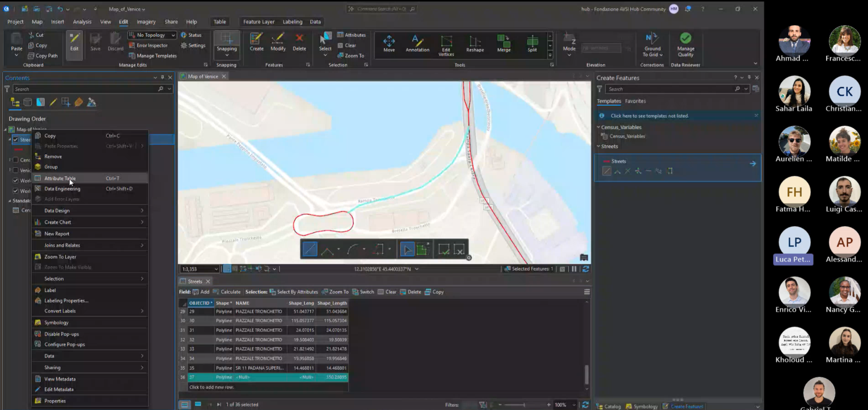Click Select By Attributes in table toolbar
The image size is (868, 410).
(293, 292)
